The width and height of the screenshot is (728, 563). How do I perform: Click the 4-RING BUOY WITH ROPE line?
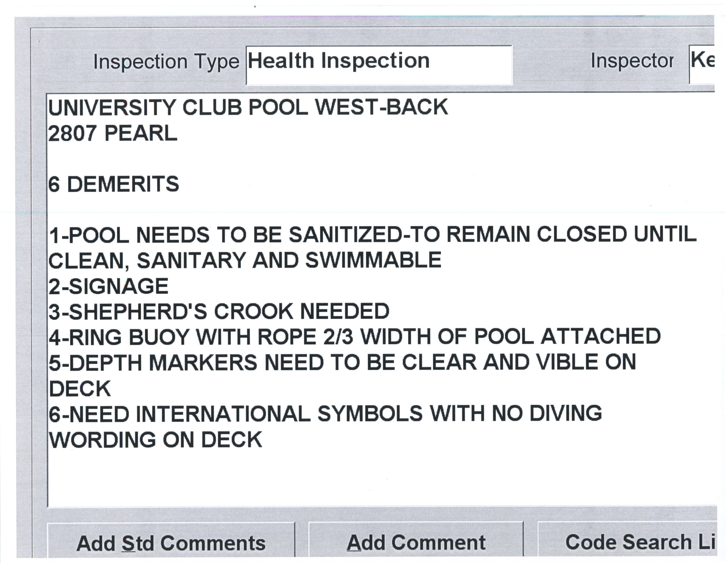click(x=355, y=337)
